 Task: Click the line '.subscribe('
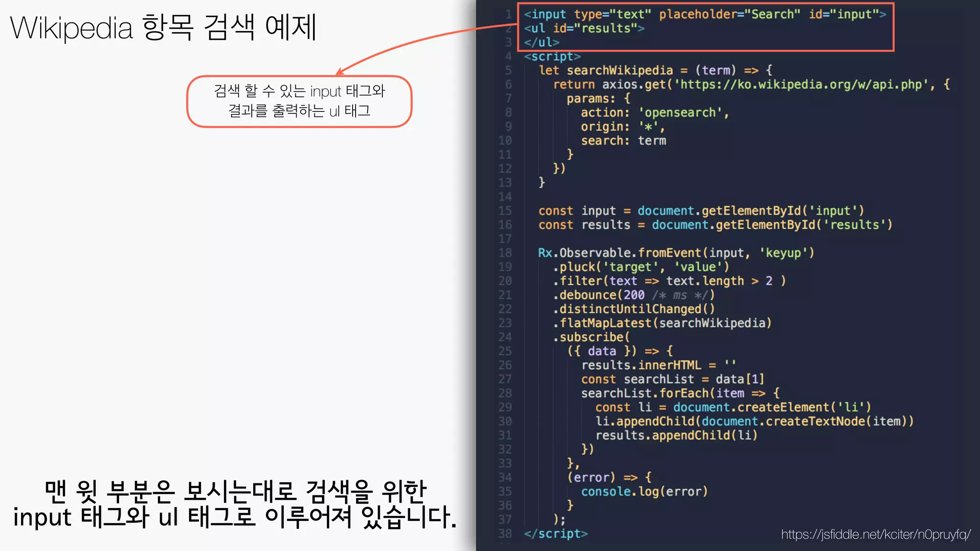tap(591, 337)
